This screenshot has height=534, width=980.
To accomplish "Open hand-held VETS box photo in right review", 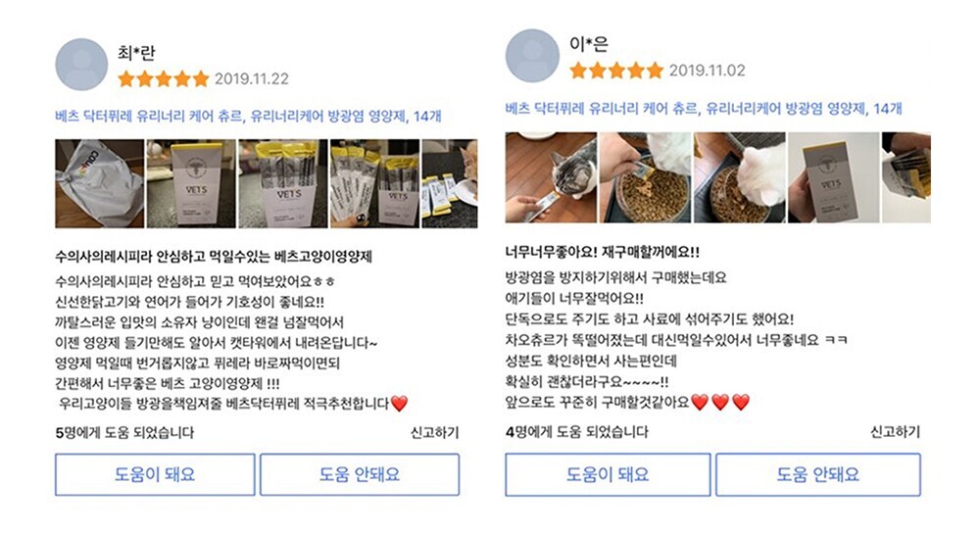I will coord(834,177).
